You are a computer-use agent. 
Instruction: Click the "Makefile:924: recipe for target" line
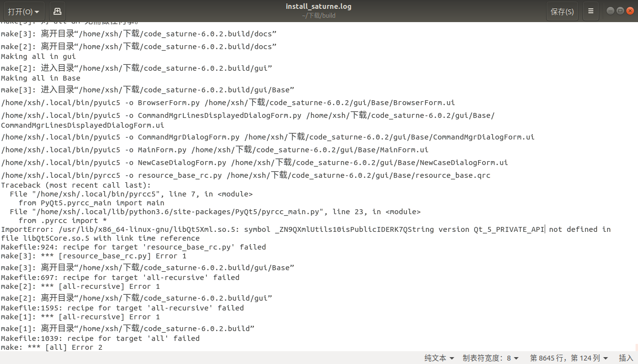(133, 247)
